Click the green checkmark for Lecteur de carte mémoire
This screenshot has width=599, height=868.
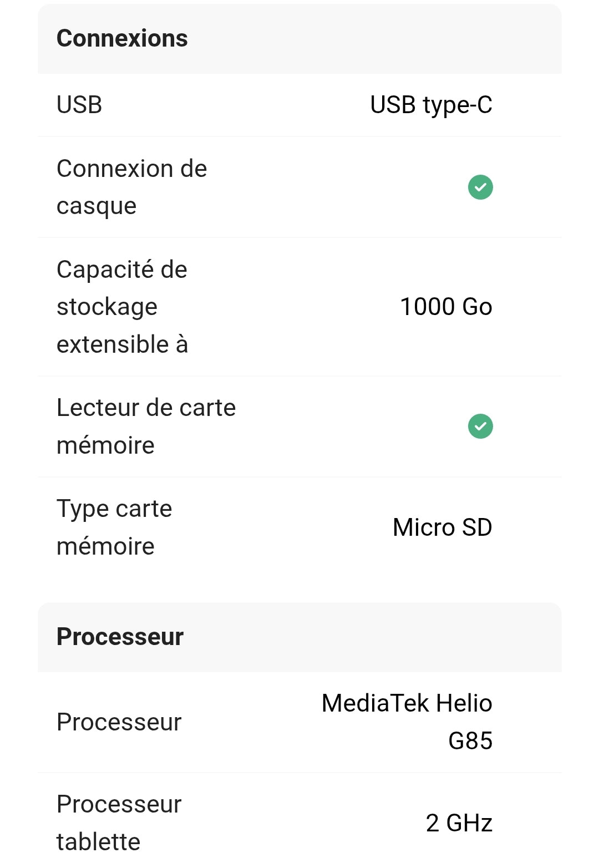[x=480, y=427]
